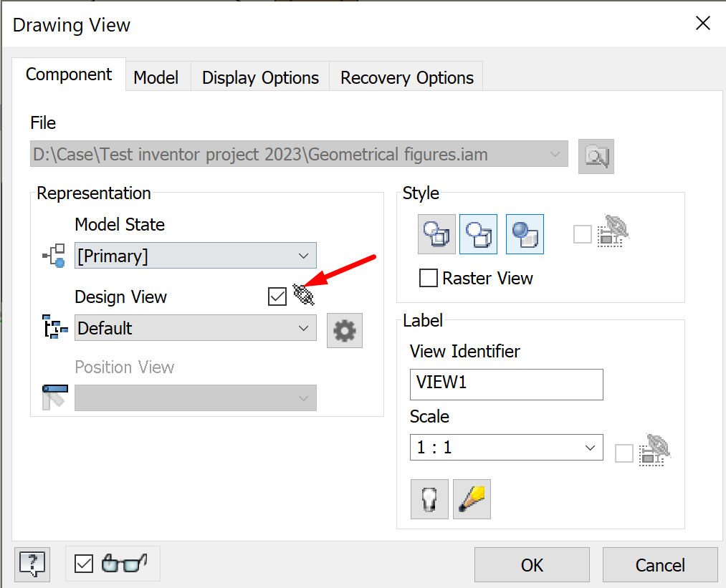Viewport: 726px width, 588px height.
Task: Open the Display Options tab
Action: [260, 78]
